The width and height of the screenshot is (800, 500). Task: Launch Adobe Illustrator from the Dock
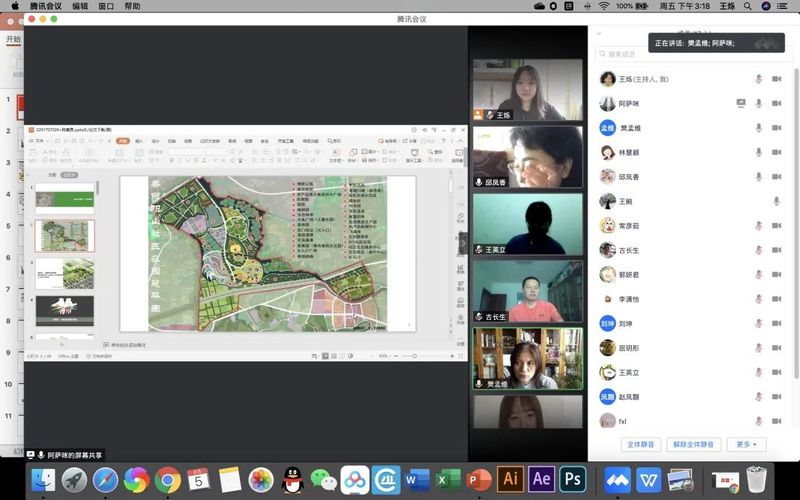pos(510,478)
